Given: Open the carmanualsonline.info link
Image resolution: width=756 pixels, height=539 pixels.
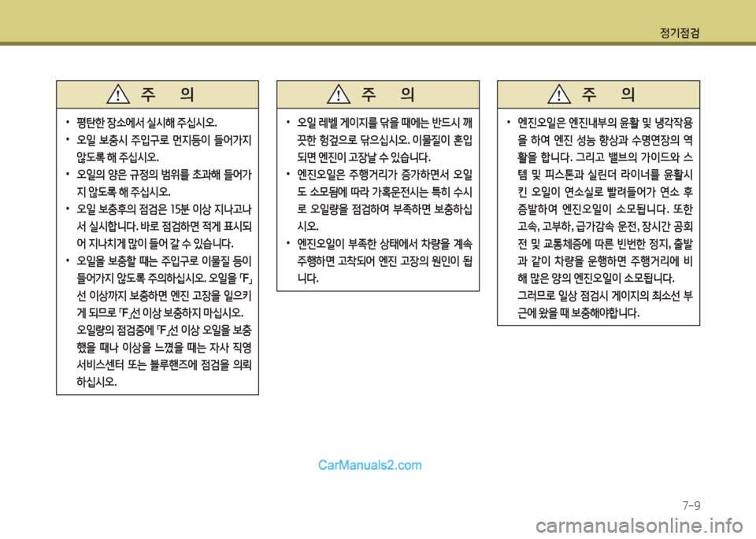Looking at the screenshot, I should 639,526.
